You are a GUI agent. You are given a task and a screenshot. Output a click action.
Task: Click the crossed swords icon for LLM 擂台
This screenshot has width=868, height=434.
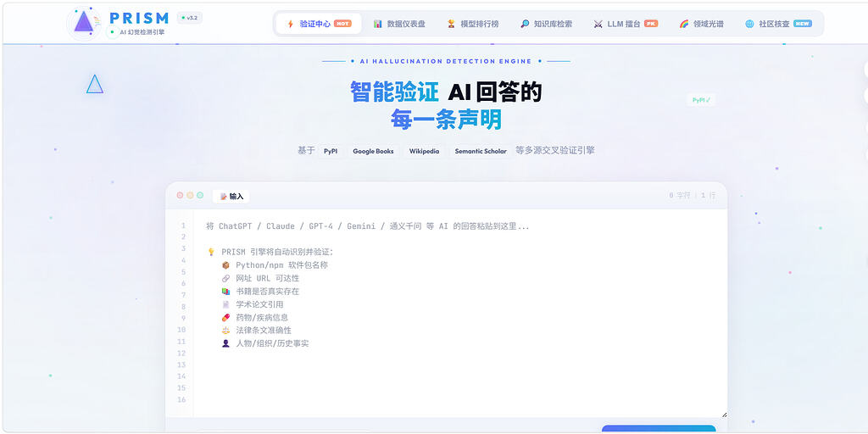(598, 24)
